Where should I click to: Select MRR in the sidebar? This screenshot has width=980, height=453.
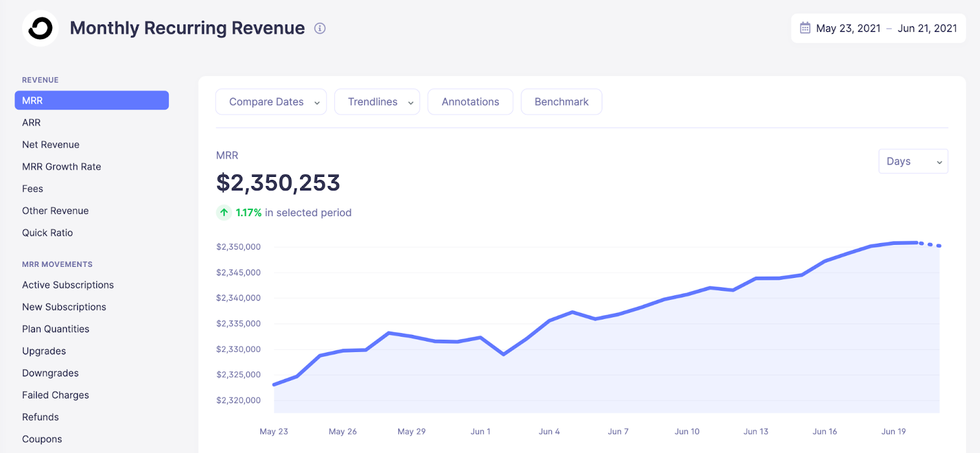(x=91, y=100)
